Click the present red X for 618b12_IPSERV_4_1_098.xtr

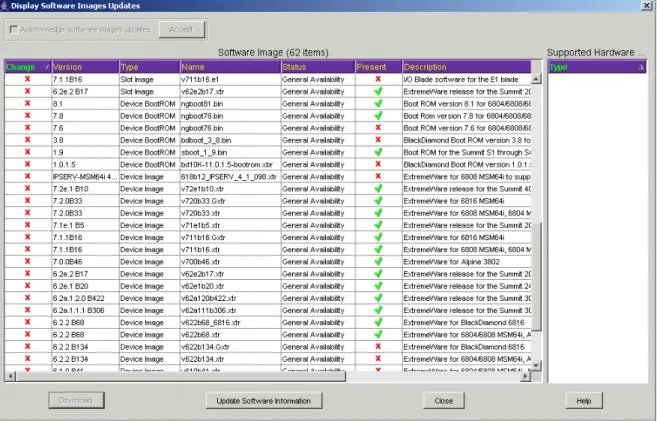click(x=378, y=176)
